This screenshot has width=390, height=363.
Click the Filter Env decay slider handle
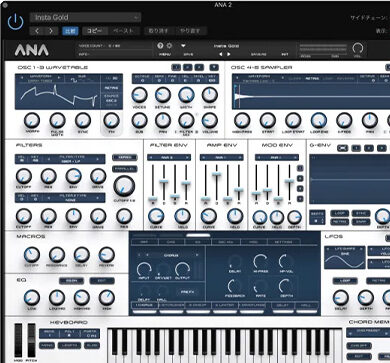(164, 181)
